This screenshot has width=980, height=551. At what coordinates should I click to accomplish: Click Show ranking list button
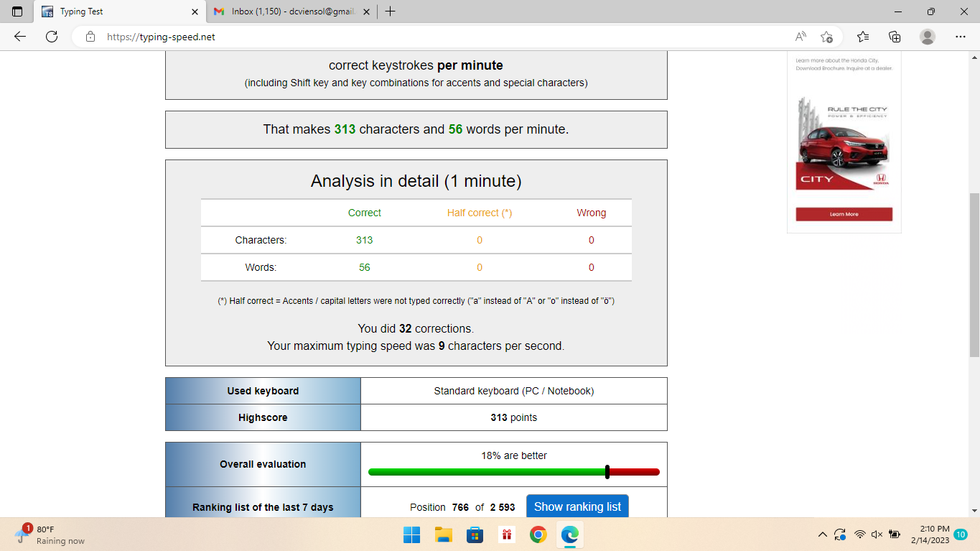point(577,506)
